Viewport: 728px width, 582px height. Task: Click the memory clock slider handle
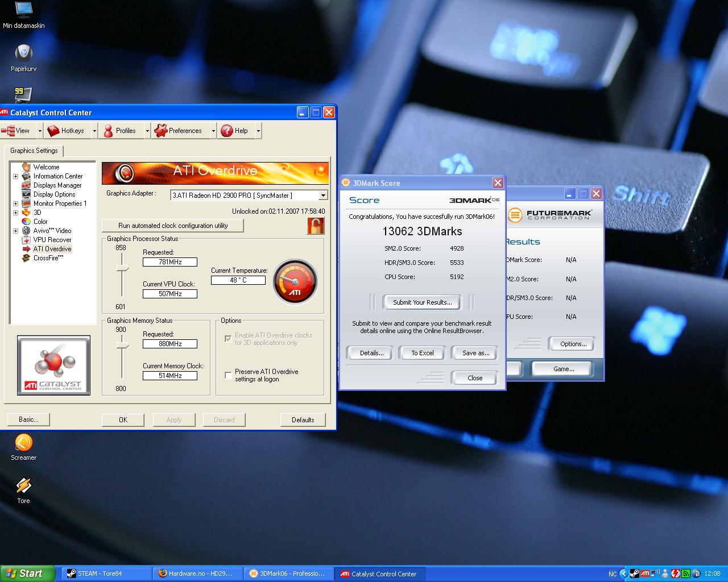[x=122, y=344]
